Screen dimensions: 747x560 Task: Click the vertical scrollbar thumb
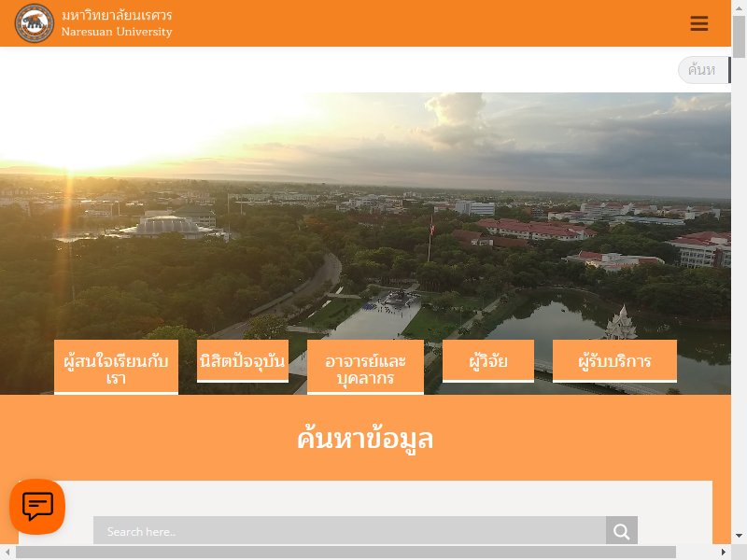click(739, 36)
